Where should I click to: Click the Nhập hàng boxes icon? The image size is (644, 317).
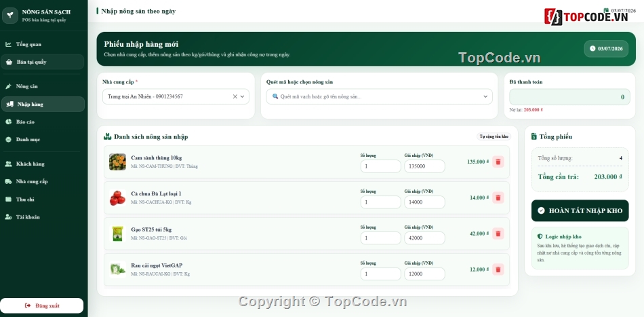[10, 104]
